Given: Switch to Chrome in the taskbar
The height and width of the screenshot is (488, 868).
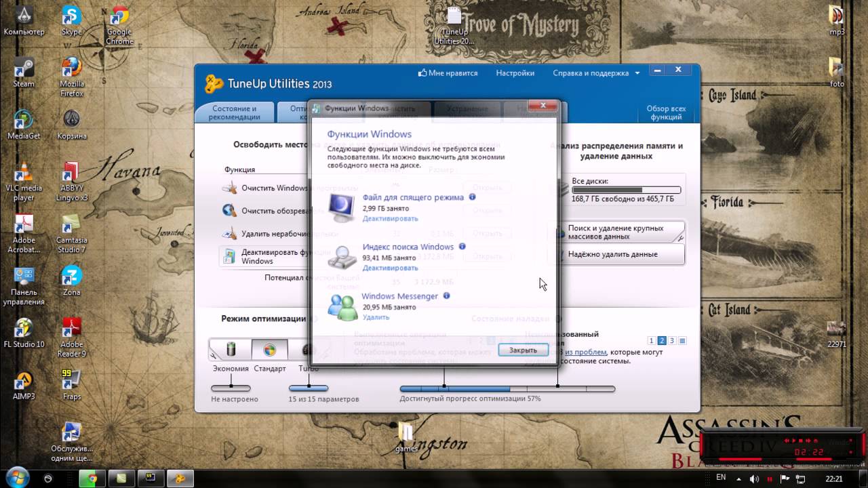Looking at the screenshot, I should pyautogui.click(x=92, y=478).
